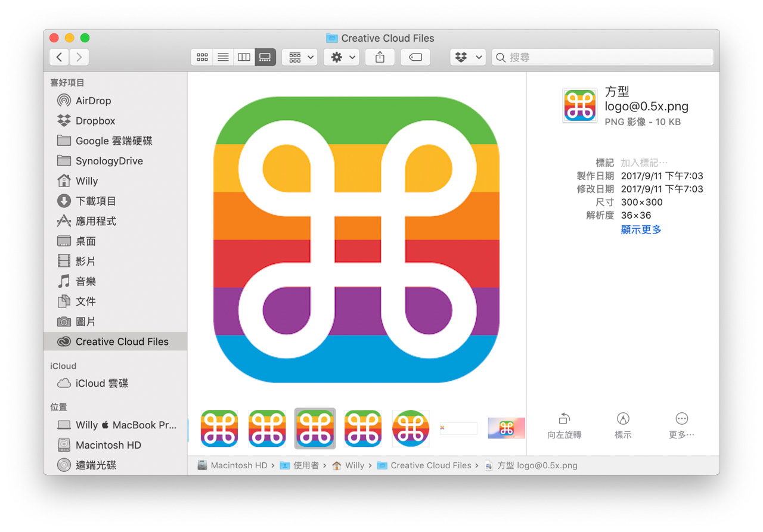Switch to icon view mode
Viewport: 763px width, 532px height.
(202, 57)
